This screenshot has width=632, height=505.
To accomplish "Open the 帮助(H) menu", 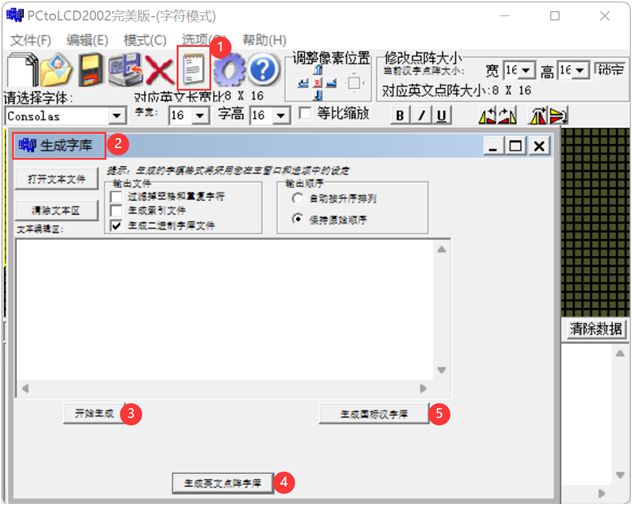I will click(264, 40).
